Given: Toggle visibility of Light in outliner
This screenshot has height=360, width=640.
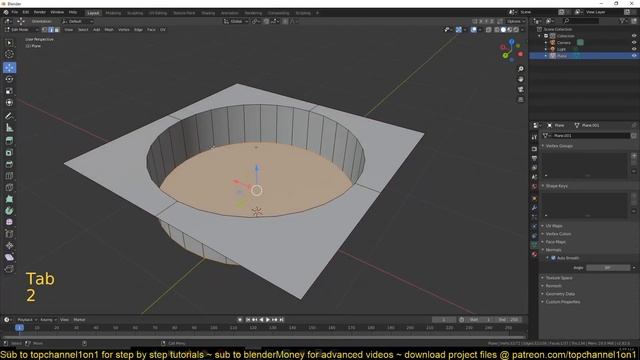Looking at the screenshot, I should coord(634,49).
